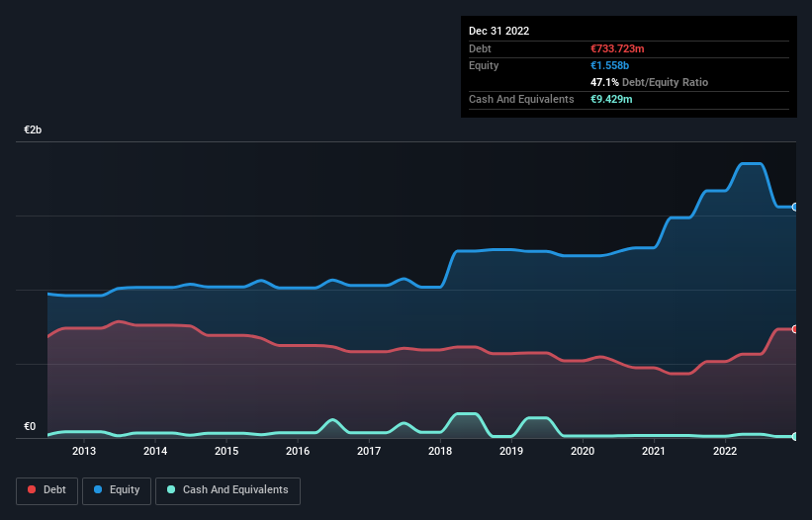
Task: Click the 2014 x-axis label
Action: pyautogui.click(x=155, y=451)
